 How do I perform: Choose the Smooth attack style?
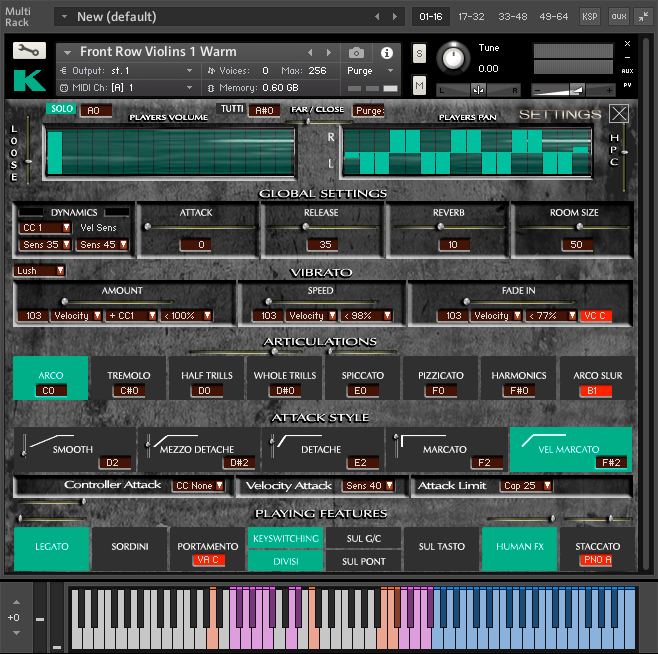pyautogui.click(x=75, y=450)
